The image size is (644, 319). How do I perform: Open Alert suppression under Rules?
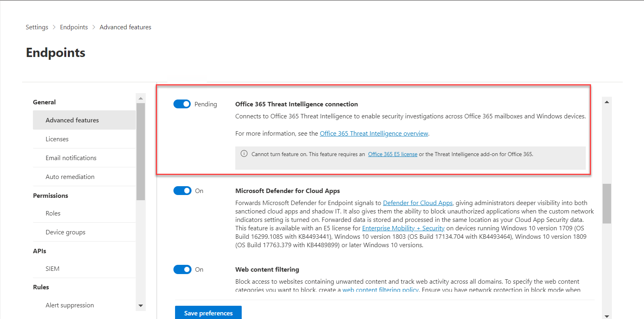84,305
